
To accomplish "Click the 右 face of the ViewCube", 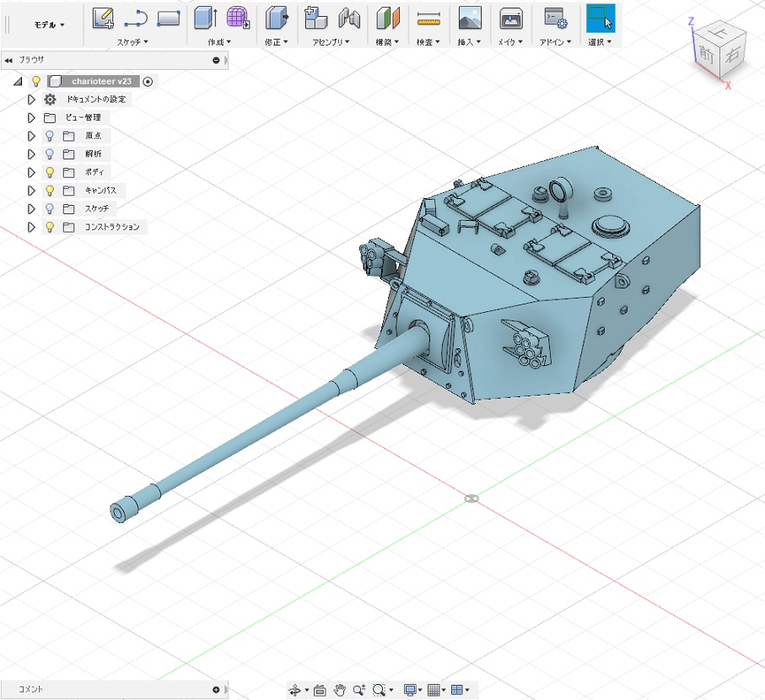I will pos(732,54).
